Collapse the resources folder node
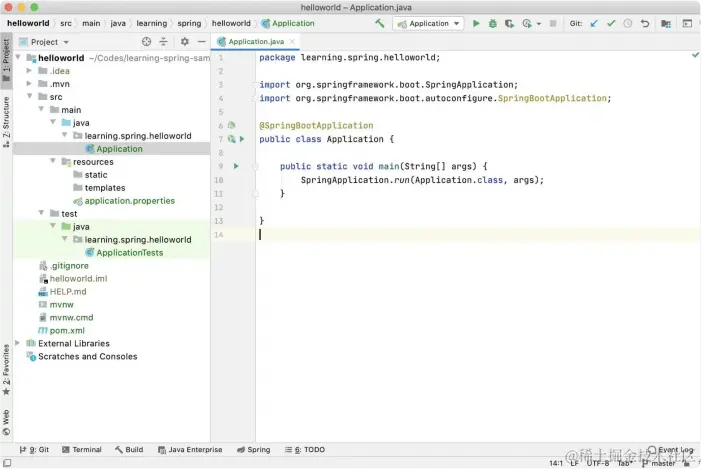 [52, 162]
